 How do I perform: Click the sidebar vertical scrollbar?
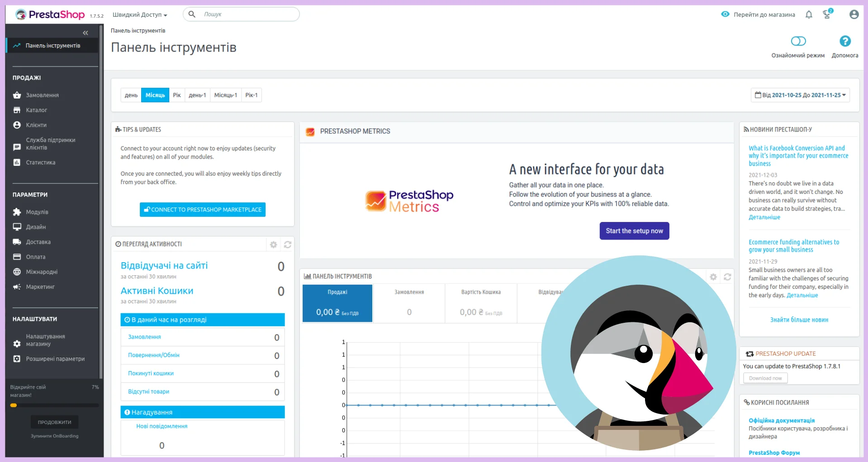pyautogui.click(x=101, y=201)
